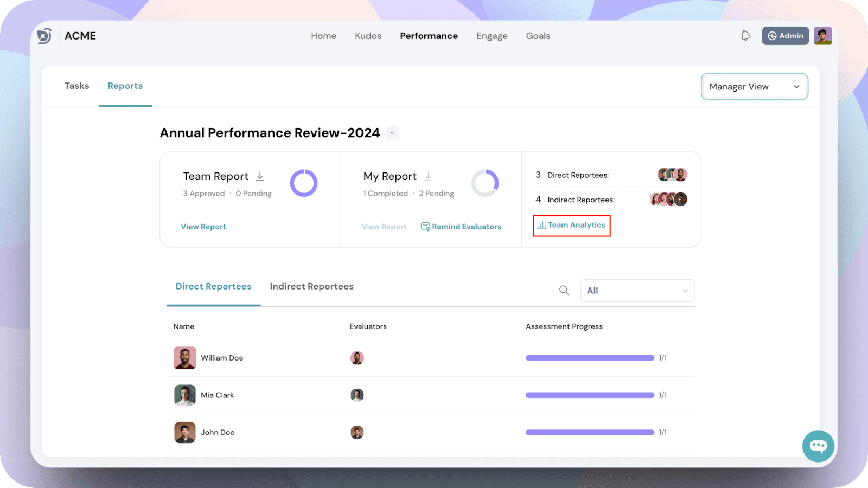Open the All filter dropdown
868x488 pixels.
[x=637, y=291]
